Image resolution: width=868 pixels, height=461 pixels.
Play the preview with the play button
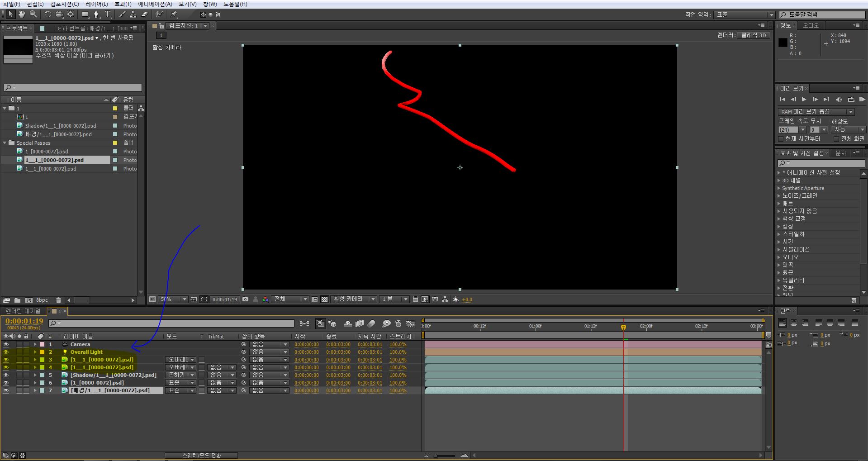point(804,100)
